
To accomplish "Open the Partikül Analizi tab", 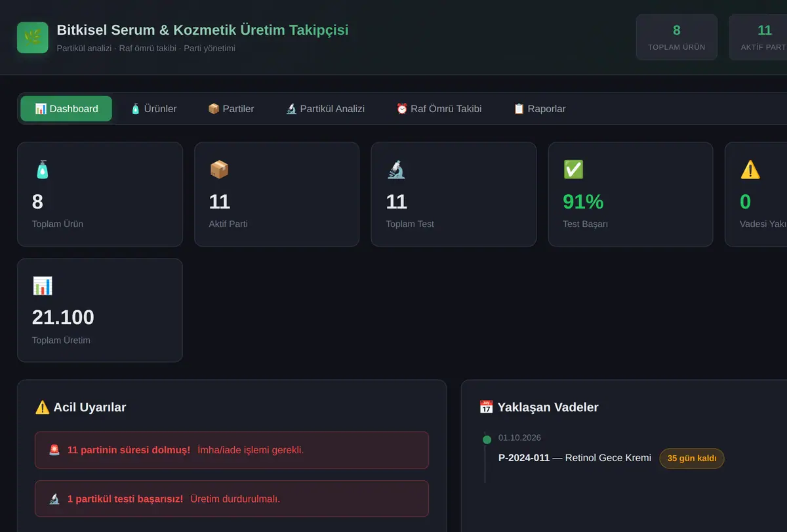I will point(325,109).
